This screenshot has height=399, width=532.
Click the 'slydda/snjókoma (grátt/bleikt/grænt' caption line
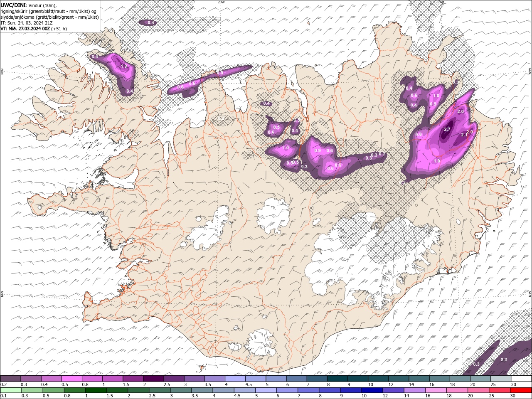click(x=49, y=17)
